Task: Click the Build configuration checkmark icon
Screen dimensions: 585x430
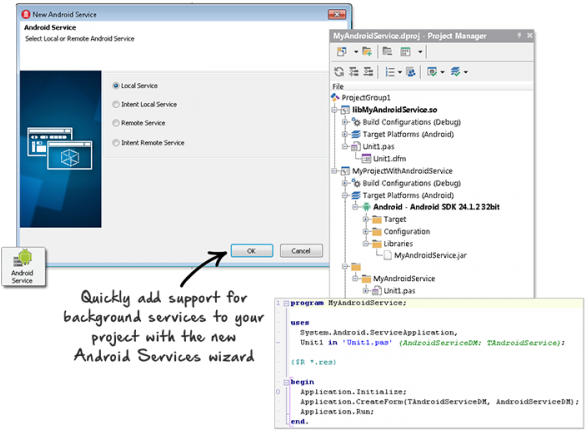Action: [x=432, y=72]
